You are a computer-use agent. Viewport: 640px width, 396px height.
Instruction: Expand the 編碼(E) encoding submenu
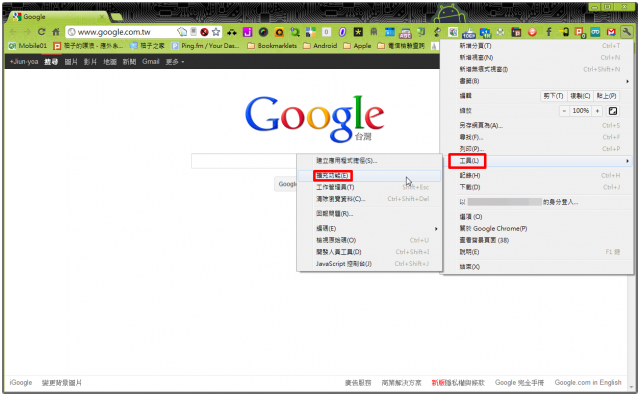[370, 228]
